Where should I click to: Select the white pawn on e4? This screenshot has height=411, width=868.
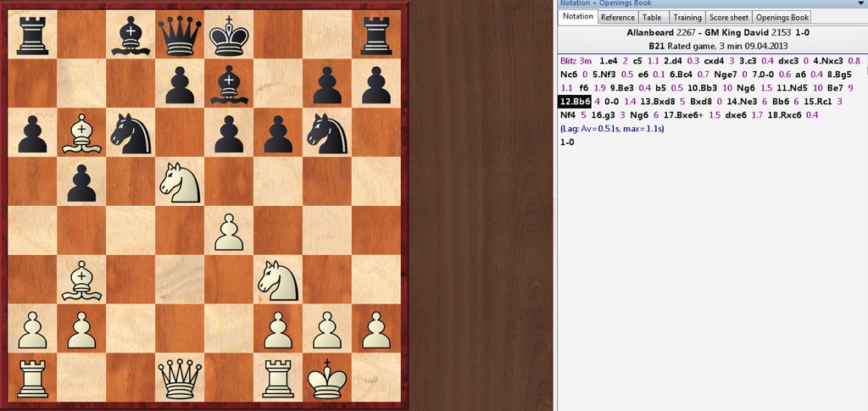pos(229,230)
